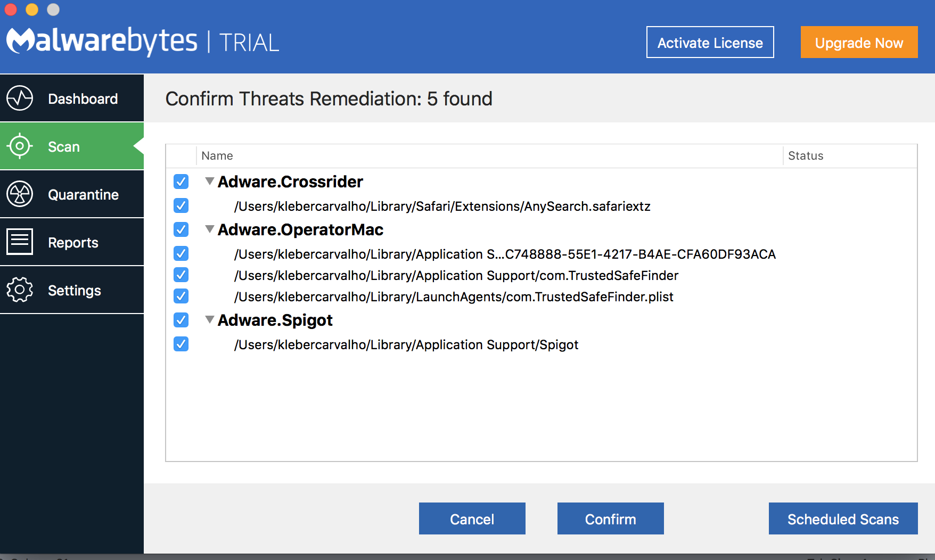
Task: Deselect the com.TrustedSafeFinder.plist checkbox
Action: tap(181, 296)
